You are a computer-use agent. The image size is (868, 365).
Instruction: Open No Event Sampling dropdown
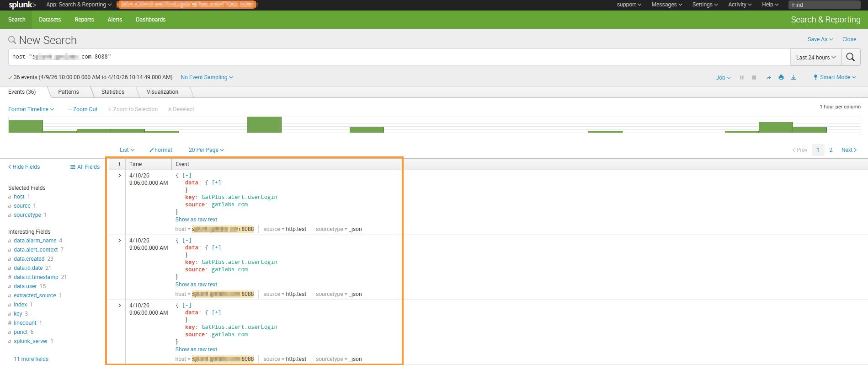[x=207, y=77]
